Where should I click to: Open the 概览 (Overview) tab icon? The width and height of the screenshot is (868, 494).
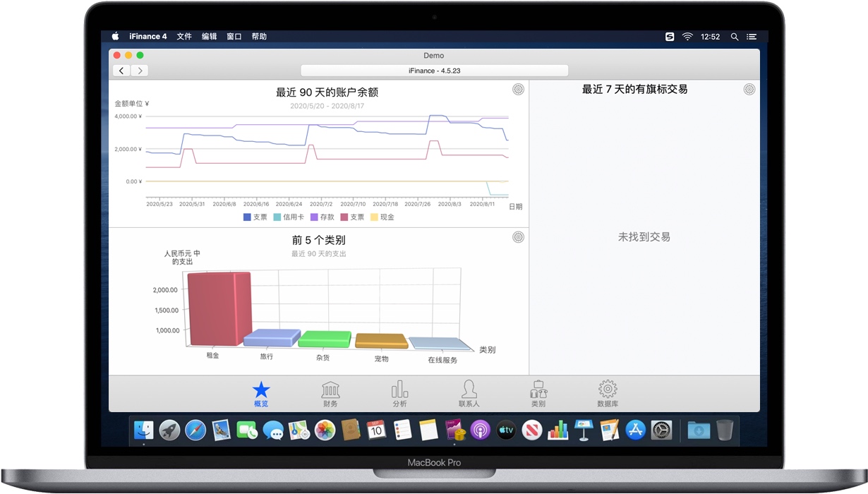(x=260, y=388)
